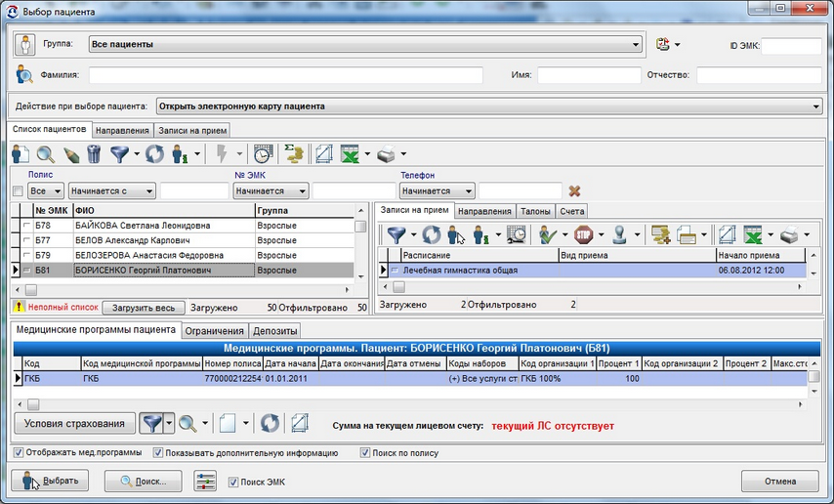Click the trash bin delete icon in patient list toolbar
Screen dimensions: 834x504
(94, 154)
